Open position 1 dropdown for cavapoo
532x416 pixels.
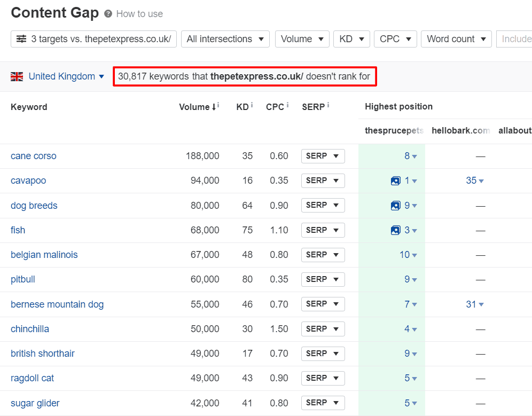point(411,180)
